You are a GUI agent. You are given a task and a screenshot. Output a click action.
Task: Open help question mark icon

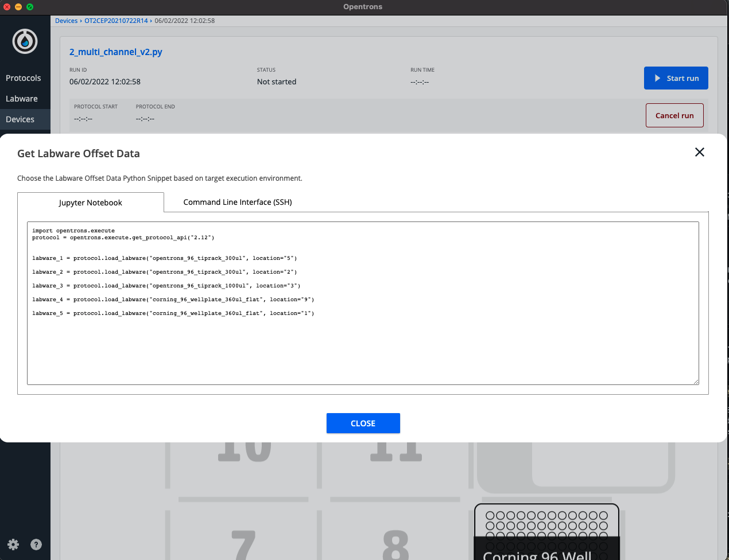[x=36, y=545]
